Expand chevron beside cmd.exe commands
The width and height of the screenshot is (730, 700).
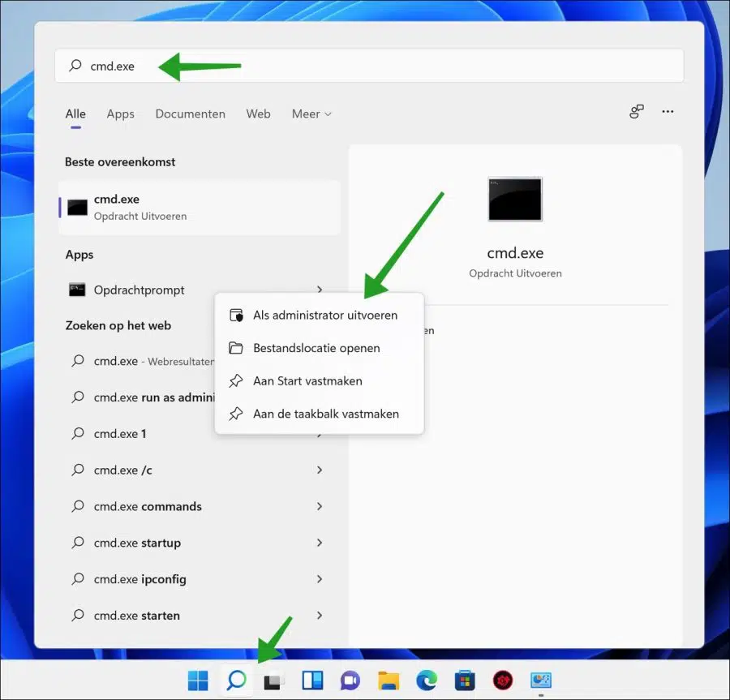(320, 506)
